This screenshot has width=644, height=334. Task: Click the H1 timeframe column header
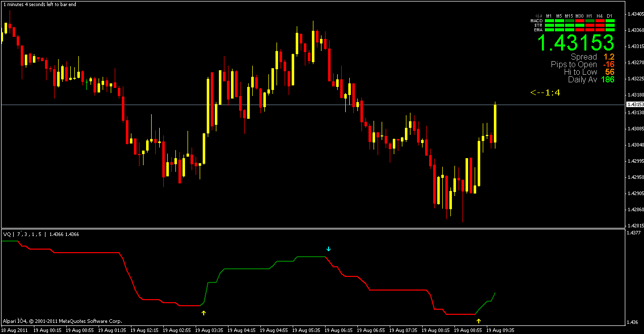[x=589, y=16]
